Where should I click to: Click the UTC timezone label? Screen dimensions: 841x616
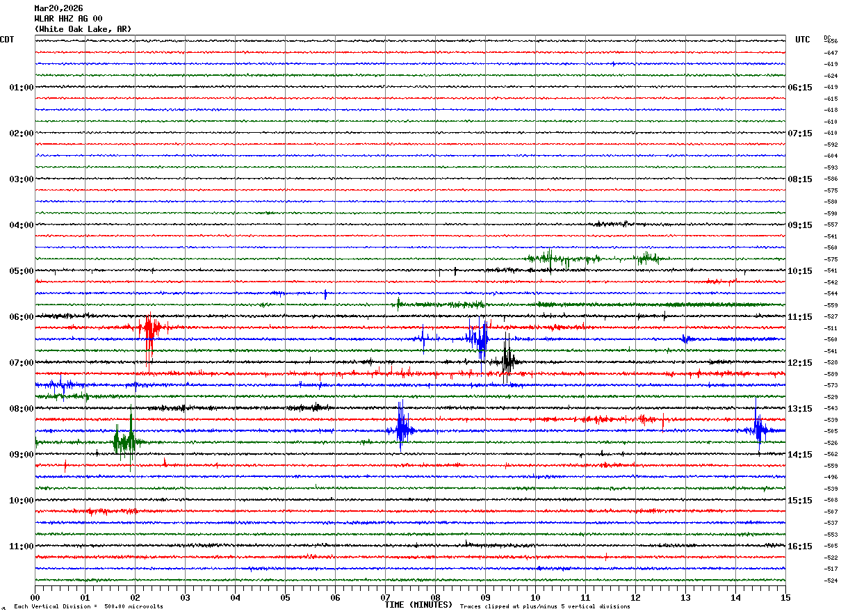[802, 40]
